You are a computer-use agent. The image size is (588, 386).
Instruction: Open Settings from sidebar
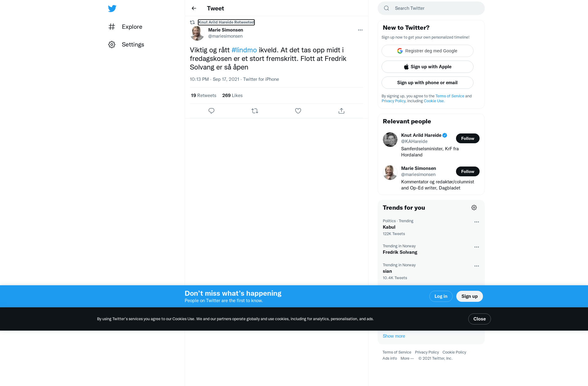(x=126, y=44)
